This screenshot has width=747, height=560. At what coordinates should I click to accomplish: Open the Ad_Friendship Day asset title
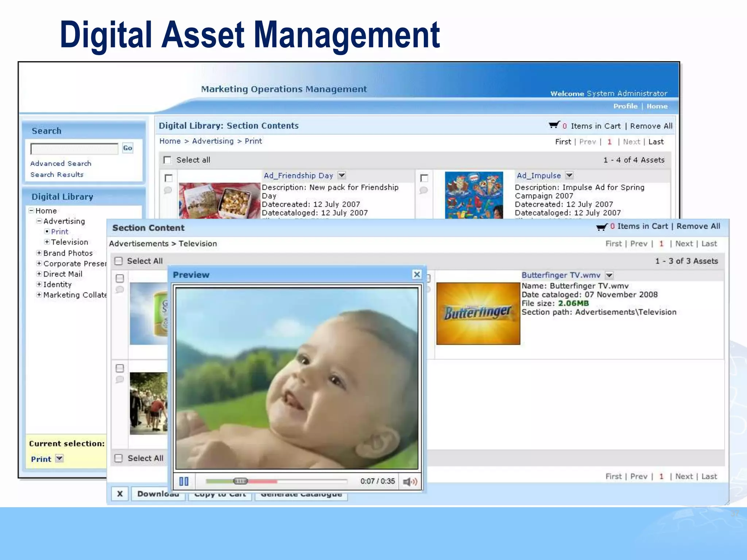click(298, 175)
